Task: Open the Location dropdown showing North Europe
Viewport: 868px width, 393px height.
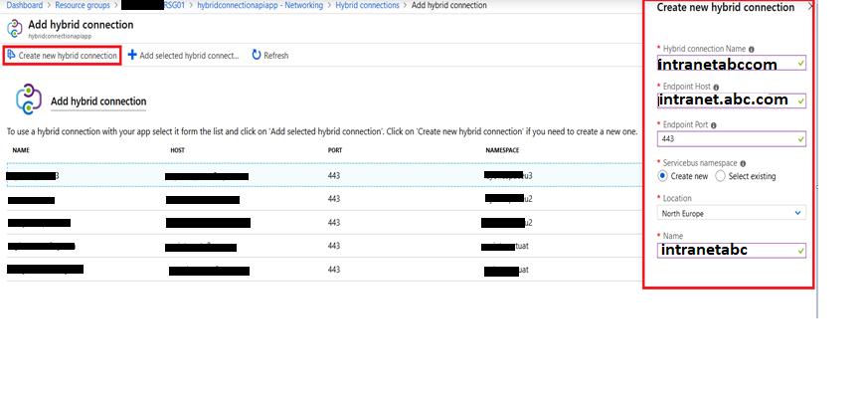Action: (731, 213)
